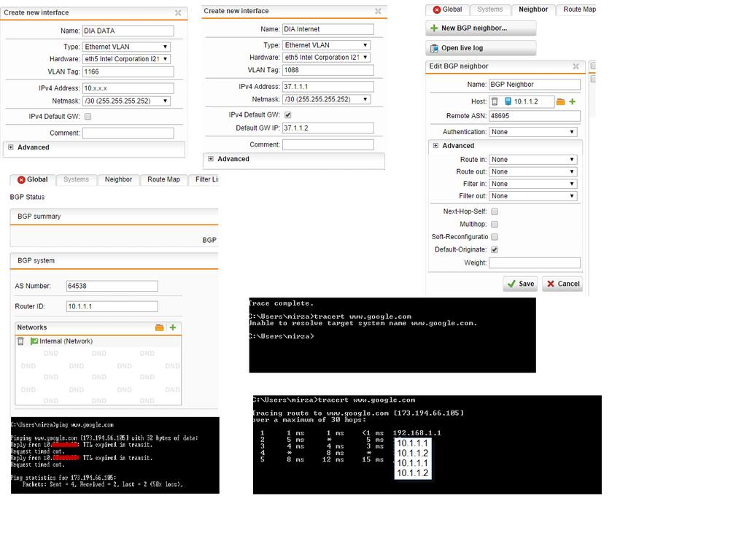Click Name field containing DIA DATA
Image resolution: width=736 pixels, height=560 pixels.
click(x=128, y=31)
